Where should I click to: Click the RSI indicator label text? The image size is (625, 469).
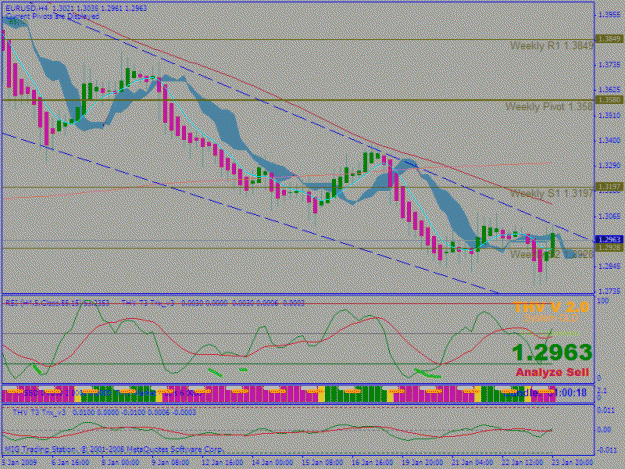pyautogui.click(x=57, y=303)
